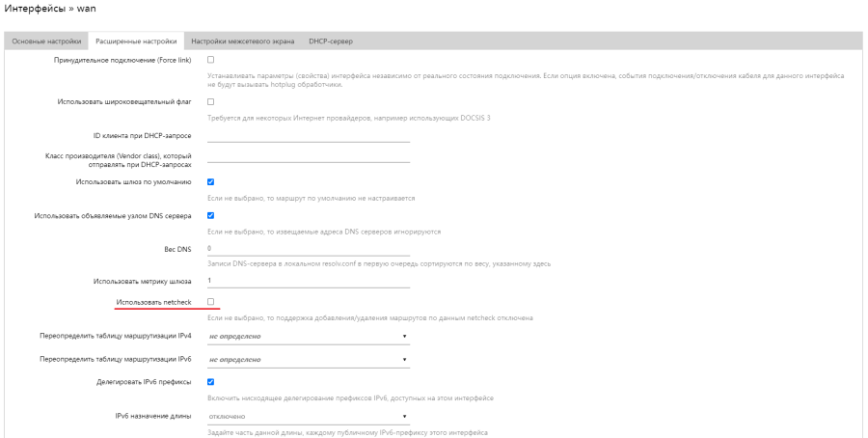Uncheck Делегировать IPv6 префиксы checkbox

tap(211, 382)
